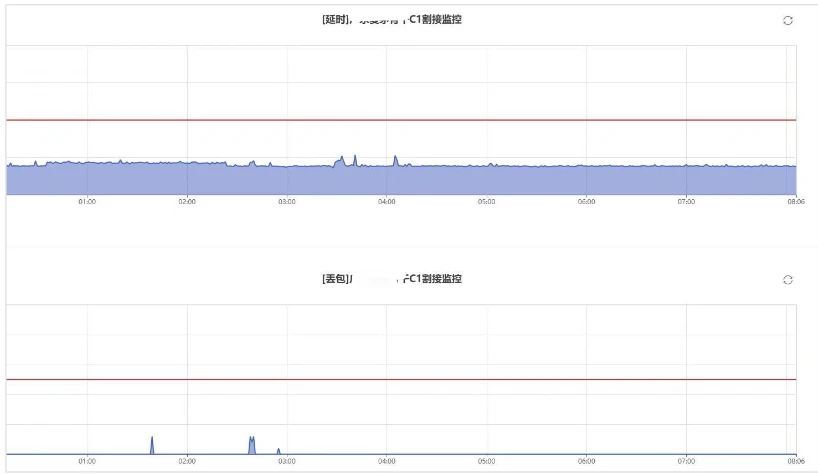This screenshot has width=818, height=474.
Task: Click the latency spike near 03:40
Action: (355, 160)
